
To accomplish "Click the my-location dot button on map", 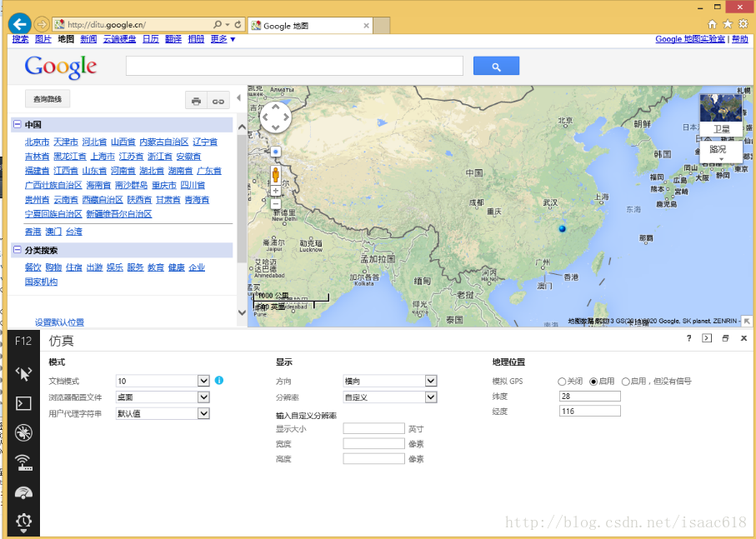I will coord(276,152).
